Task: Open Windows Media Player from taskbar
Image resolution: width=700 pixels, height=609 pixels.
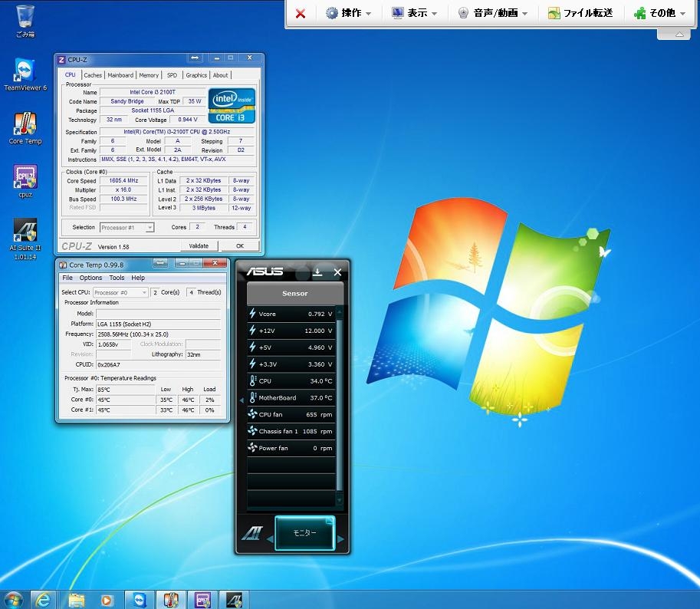Action: pos(107,599)
